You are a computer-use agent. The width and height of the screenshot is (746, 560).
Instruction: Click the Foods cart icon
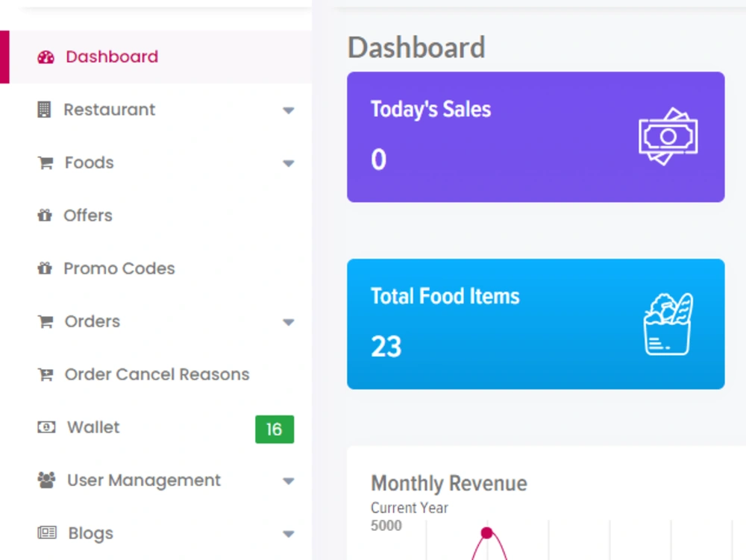point(46,163)
